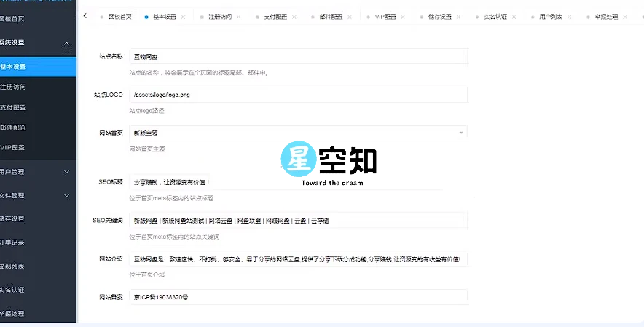Switch to the 支付配置 tab
Image resolution: width=644 pixels, height=327 pixels.
point(275,17)
